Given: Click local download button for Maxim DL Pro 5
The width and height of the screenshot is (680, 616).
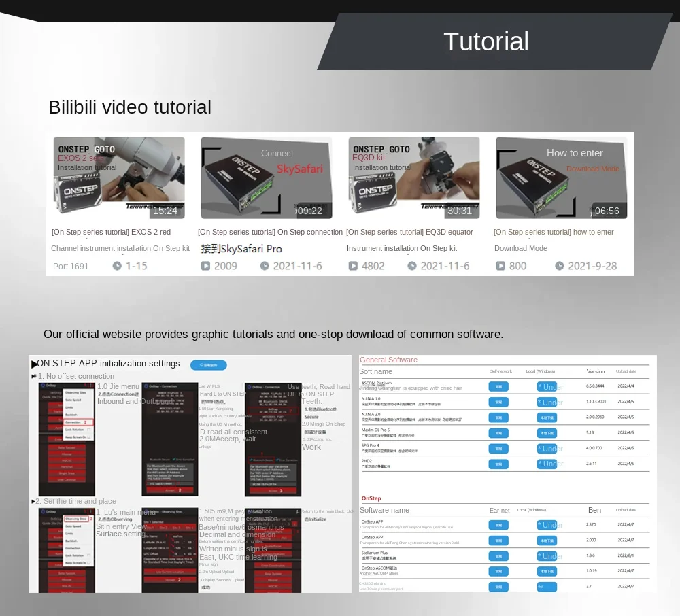Looking at the screenshot, I should [x=547, y=433].
